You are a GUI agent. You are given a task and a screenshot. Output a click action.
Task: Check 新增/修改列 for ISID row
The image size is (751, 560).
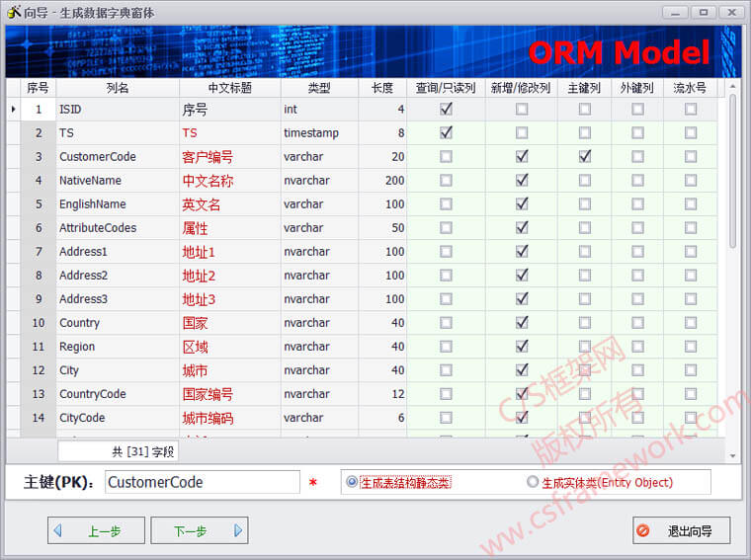tap(522, 109)
